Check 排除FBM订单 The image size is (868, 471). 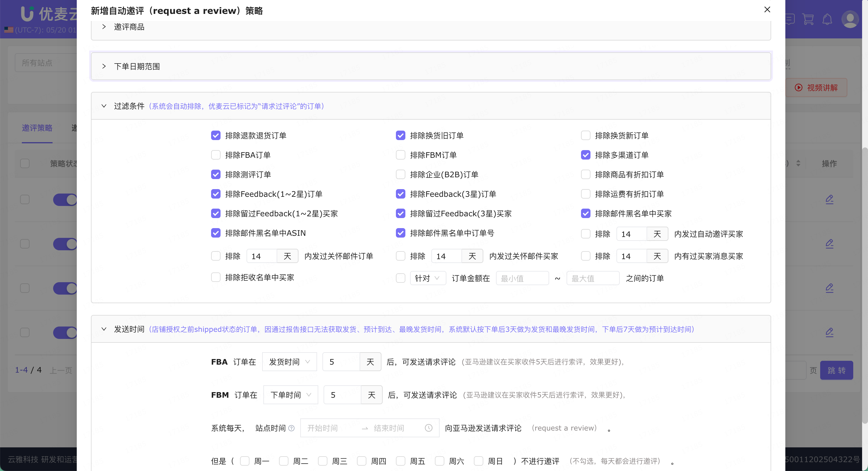400,155
